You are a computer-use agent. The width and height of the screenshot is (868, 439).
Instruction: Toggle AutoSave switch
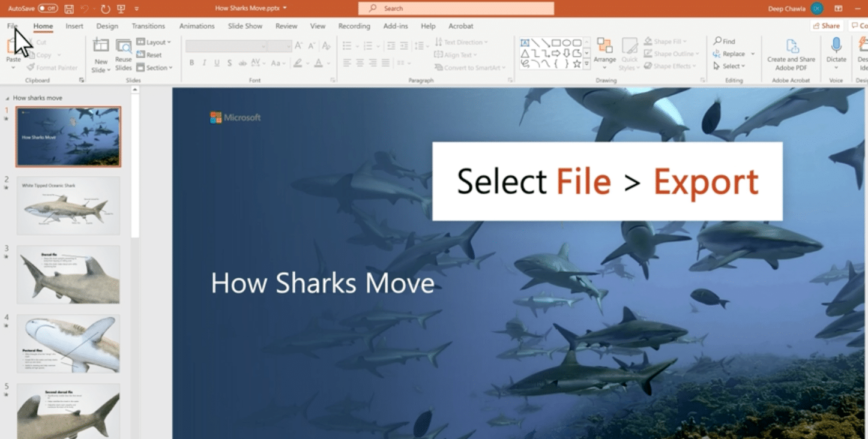coord(47,8)
